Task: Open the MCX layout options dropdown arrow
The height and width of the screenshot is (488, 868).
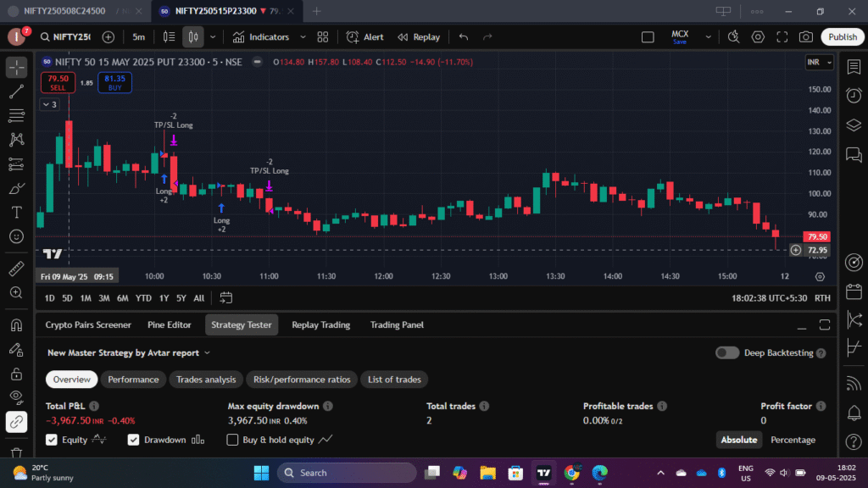Action: tap(708, 37)
